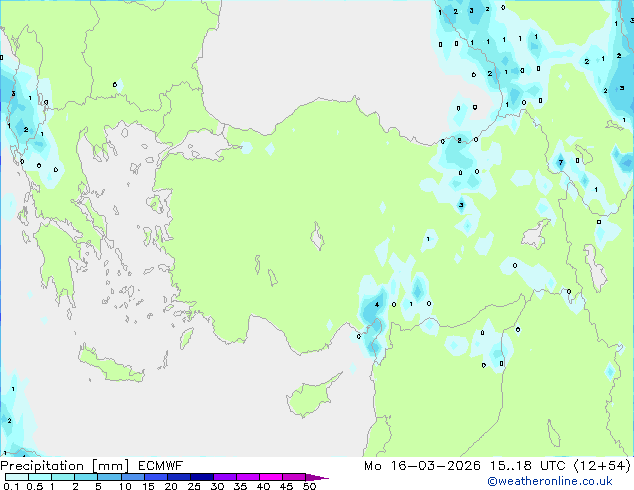Click the legend label '20'

click(x=171, y=486)
